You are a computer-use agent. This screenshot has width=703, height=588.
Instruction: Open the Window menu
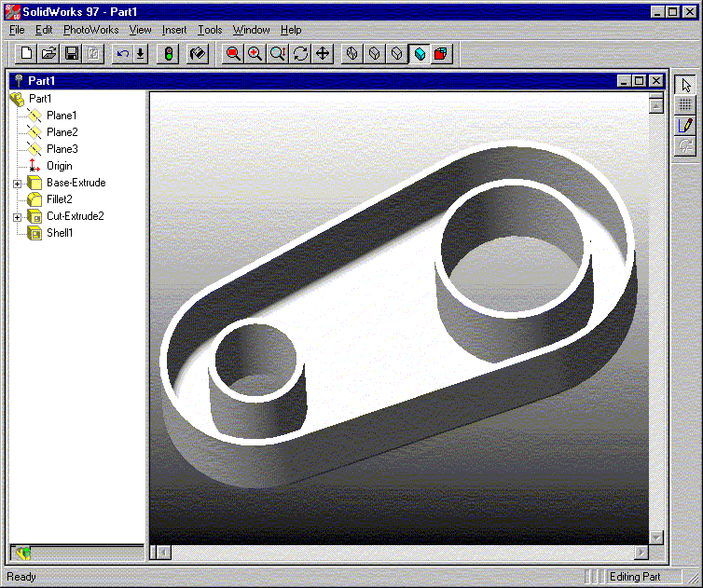click(251, 30)
